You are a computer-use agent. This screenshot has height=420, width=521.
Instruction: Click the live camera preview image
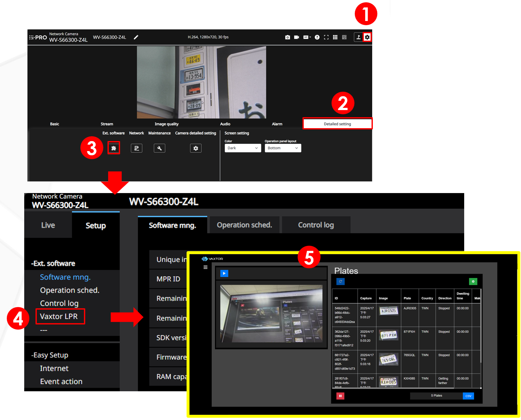(201, 82)
